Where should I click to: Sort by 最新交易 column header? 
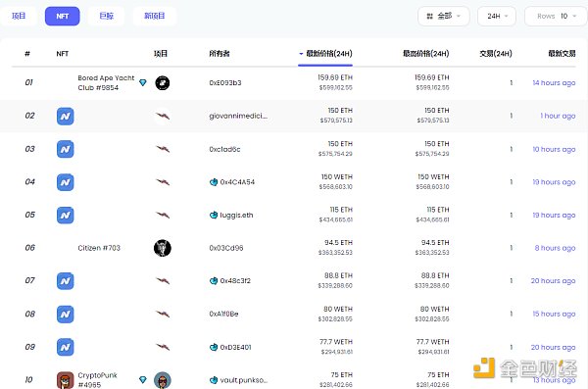point(562,54)
